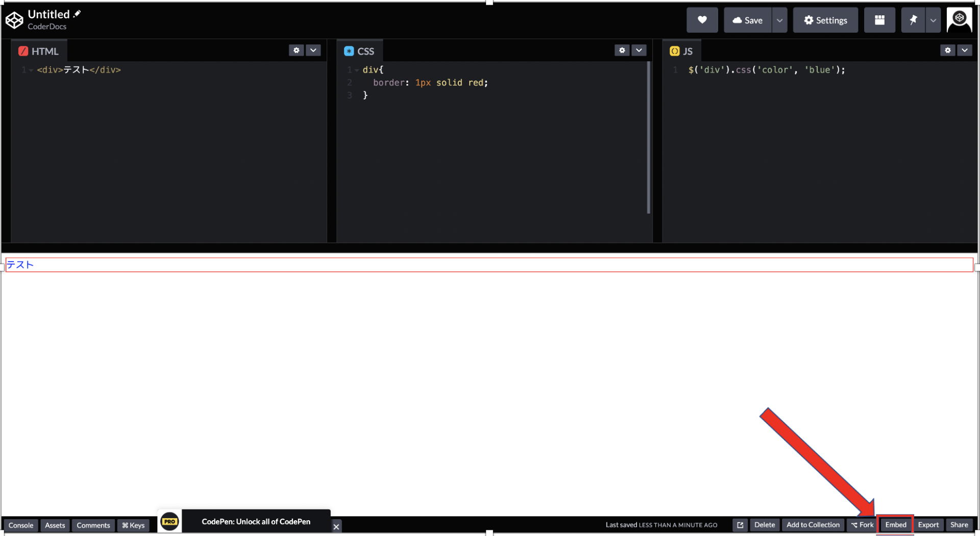The image size is (980, 536).
Task: Go to CodePen home logo
Action: pos(14,20)
